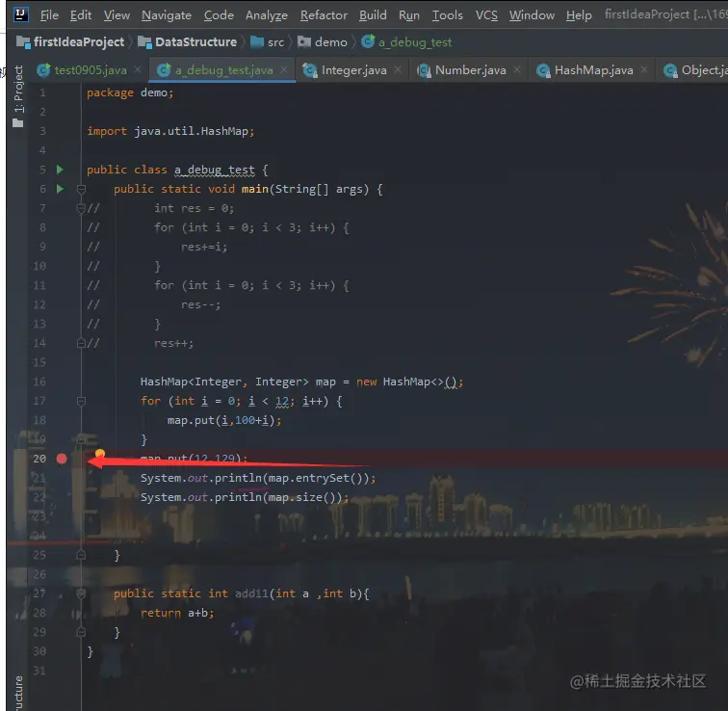Open the Analyze menu
Screen dimensions: 728x711
pos(267,15)
